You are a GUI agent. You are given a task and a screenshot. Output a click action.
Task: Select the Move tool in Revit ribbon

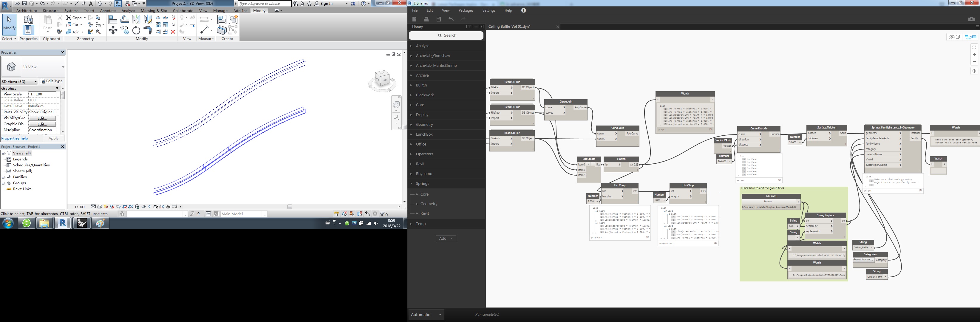[x=113, y=30]
